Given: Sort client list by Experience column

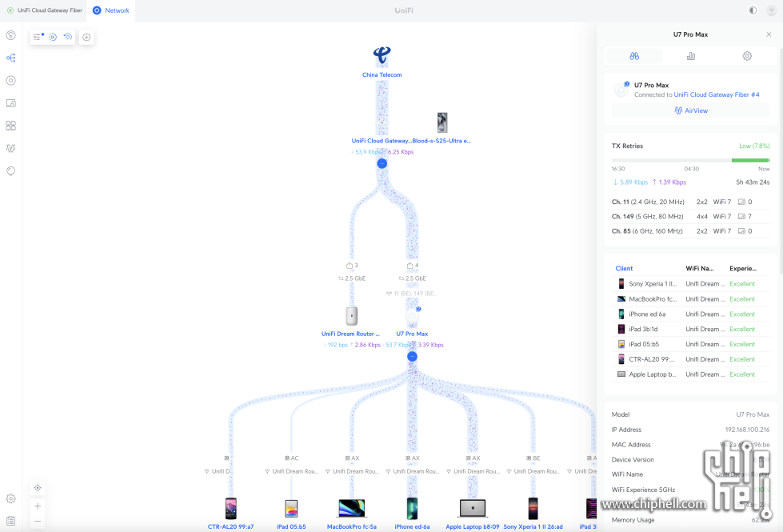Looking at the screenshot, I should [743, 268].
